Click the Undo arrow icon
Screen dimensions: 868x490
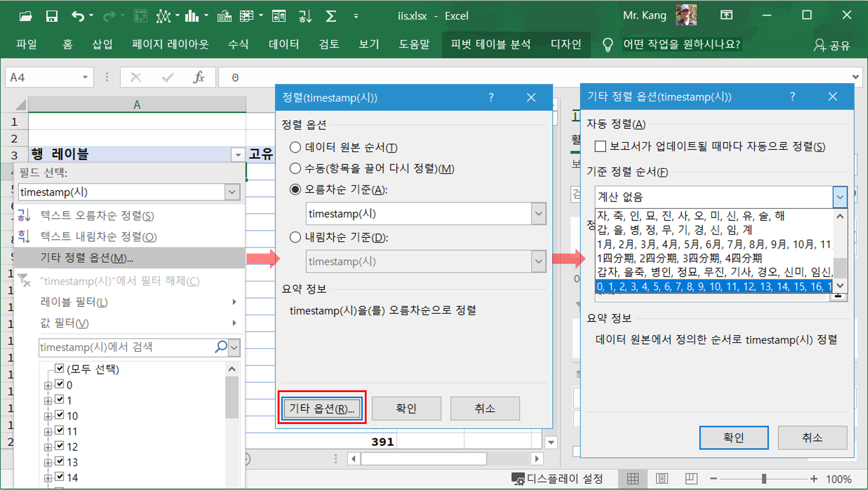78,17
